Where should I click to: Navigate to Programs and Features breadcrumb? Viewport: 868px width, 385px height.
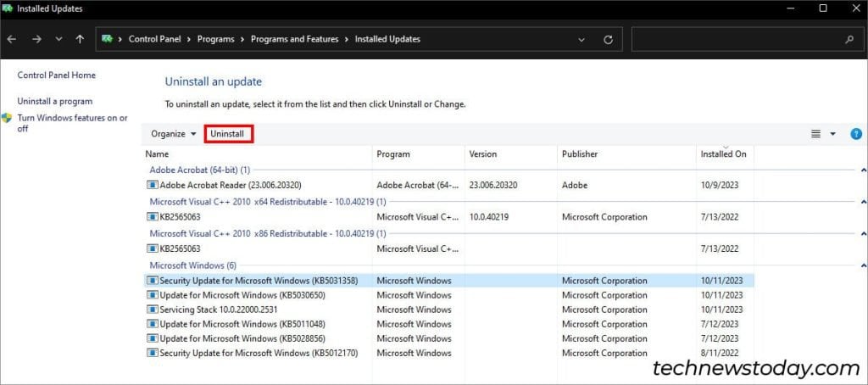294,39
